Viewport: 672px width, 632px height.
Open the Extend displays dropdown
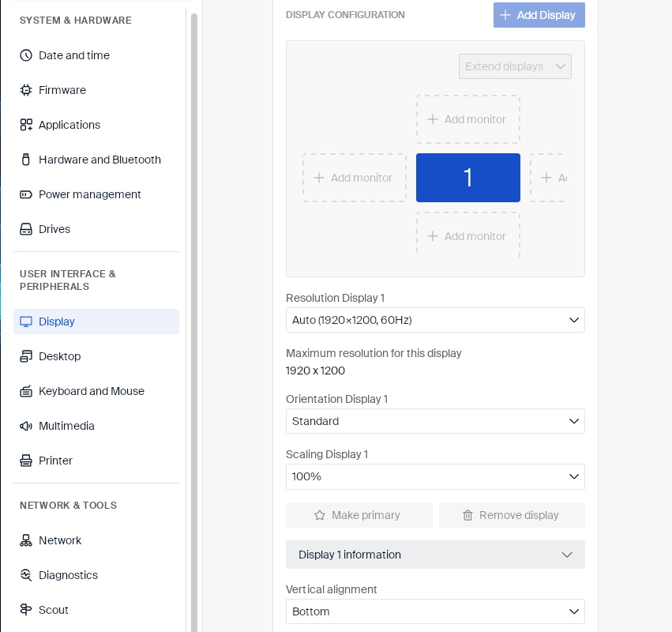515,66
